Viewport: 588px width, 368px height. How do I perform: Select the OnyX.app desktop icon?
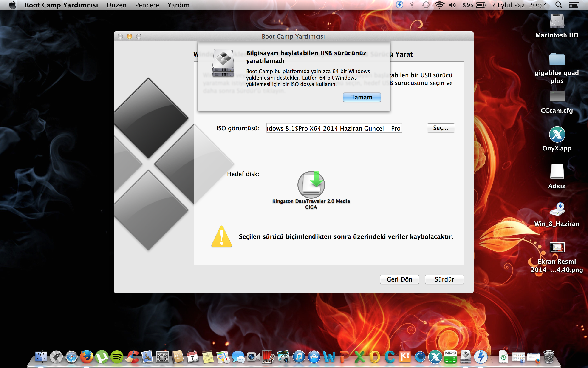(x=557, y=134)
